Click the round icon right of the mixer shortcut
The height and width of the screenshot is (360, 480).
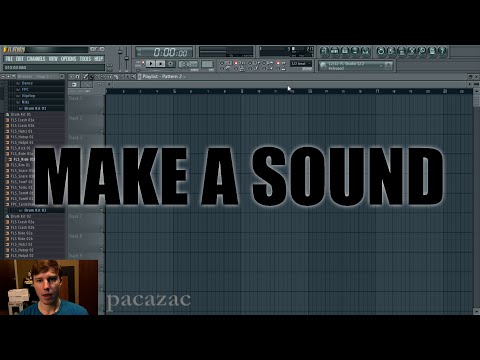tap(381, 51)
